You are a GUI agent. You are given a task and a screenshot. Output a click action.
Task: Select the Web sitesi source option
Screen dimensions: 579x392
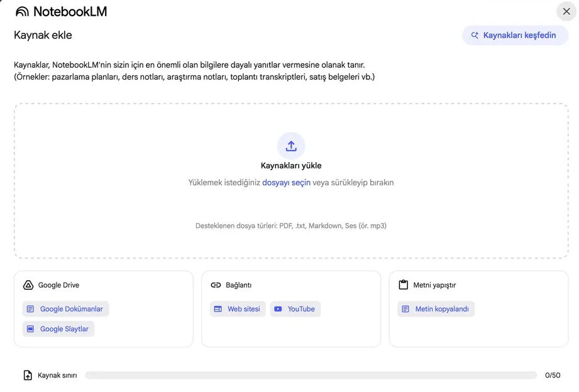[238, 308]
